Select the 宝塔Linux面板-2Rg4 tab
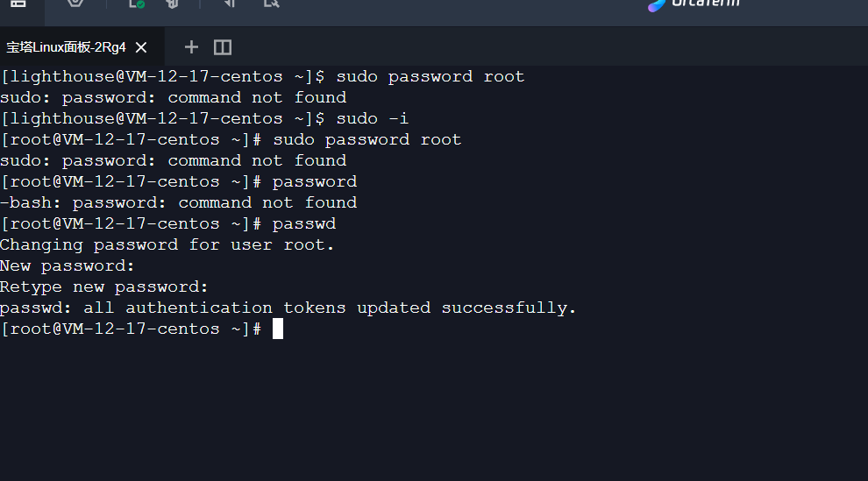Viewport: 868px width, 481px height. click(67, 47)
